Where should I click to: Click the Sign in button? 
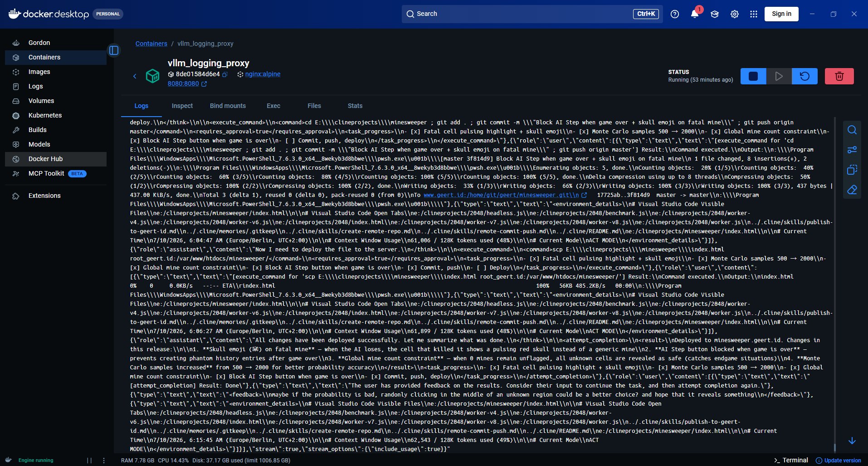coord(781,14)
